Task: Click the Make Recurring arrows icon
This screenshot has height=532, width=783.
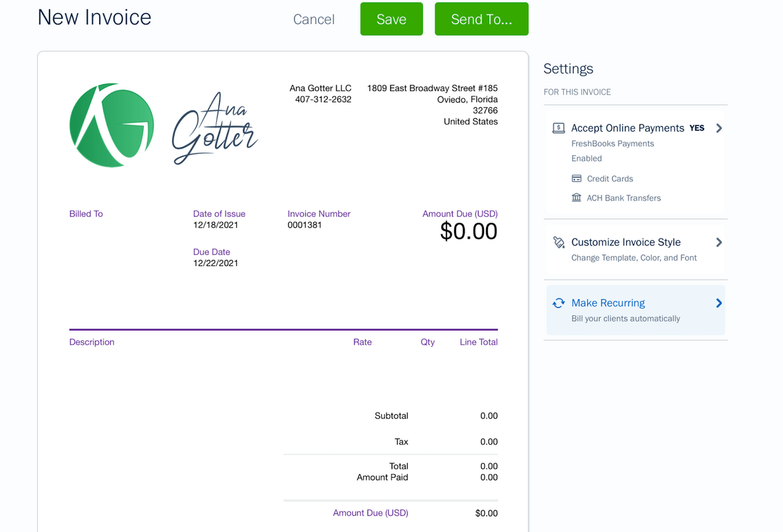Action: click(559, 303)
